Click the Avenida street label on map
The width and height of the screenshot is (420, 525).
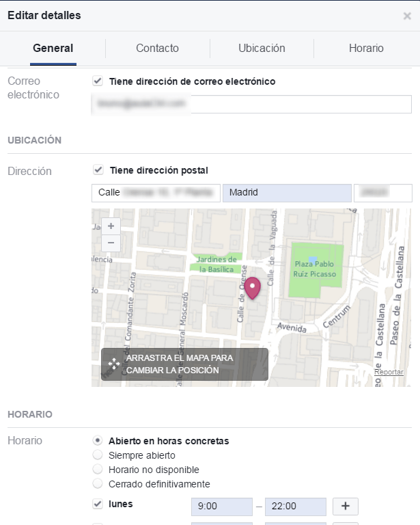292,327
